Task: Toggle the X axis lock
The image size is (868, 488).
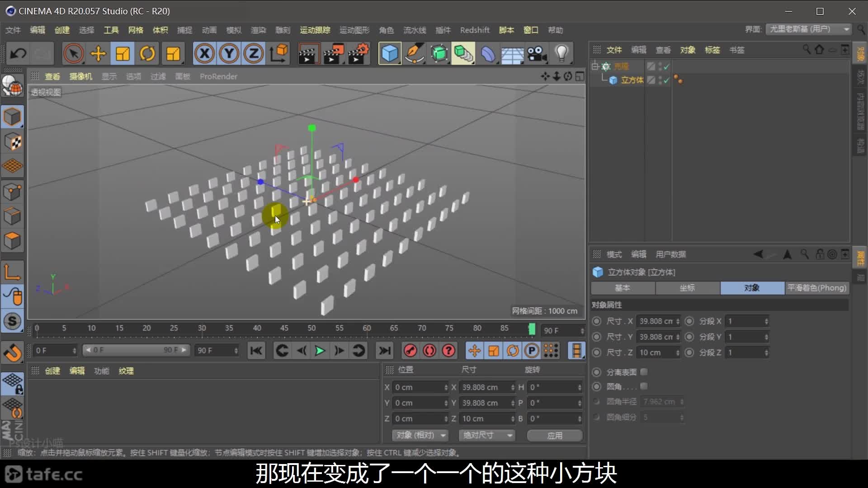Action: 204,53
